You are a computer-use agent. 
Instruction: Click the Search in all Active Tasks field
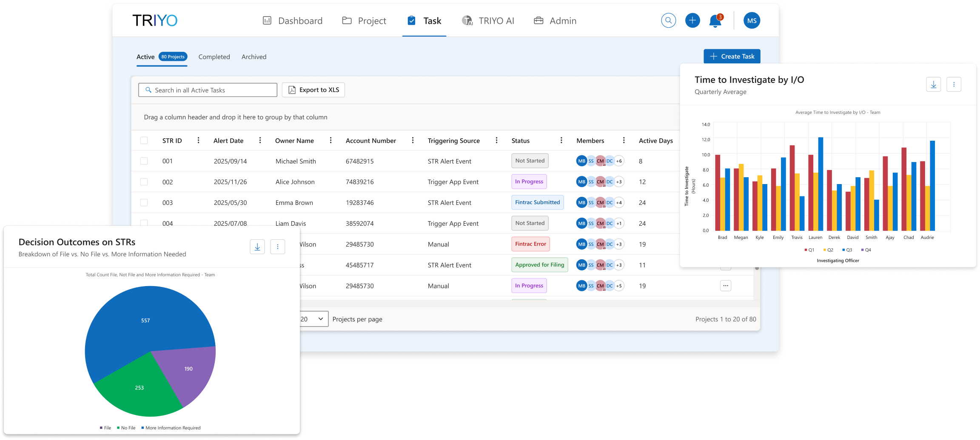(x=208, y=90)
